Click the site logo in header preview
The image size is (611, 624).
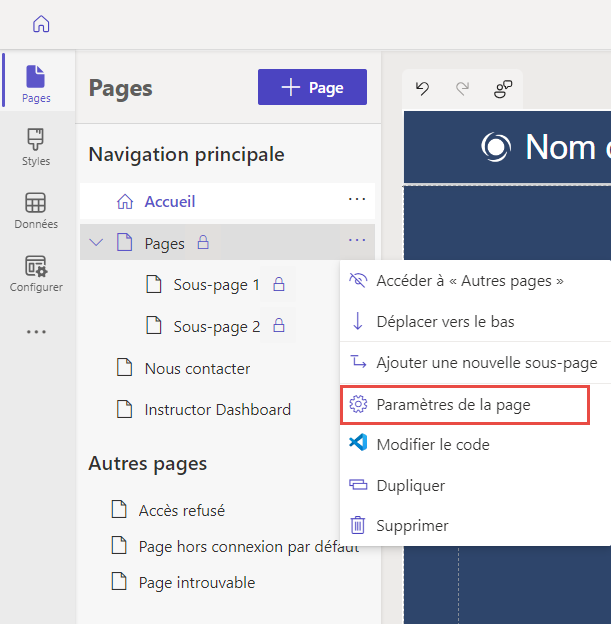(x=496, y=147)
